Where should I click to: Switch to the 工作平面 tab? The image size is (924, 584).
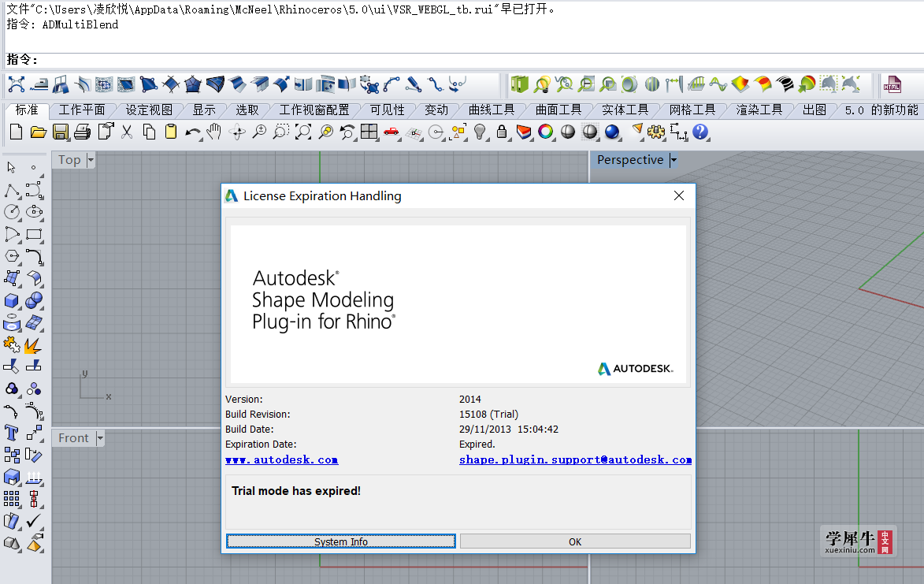pos(82,110)
